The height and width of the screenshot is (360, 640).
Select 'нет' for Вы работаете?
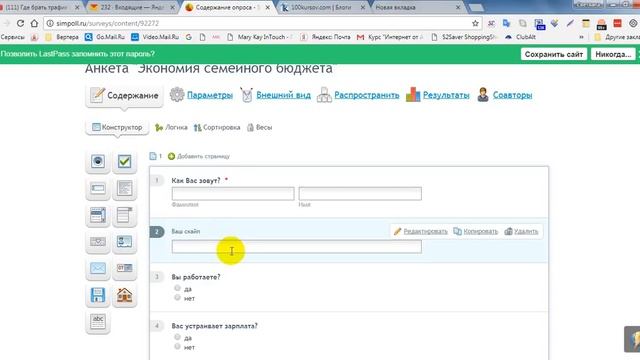177,298
